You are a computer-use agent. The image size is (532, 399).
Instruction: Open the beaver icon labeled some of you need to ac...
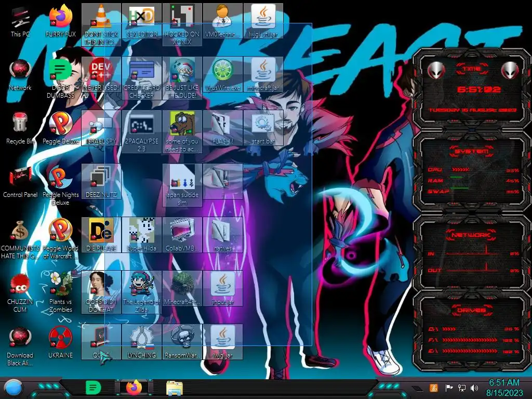(x=182, y=131)
